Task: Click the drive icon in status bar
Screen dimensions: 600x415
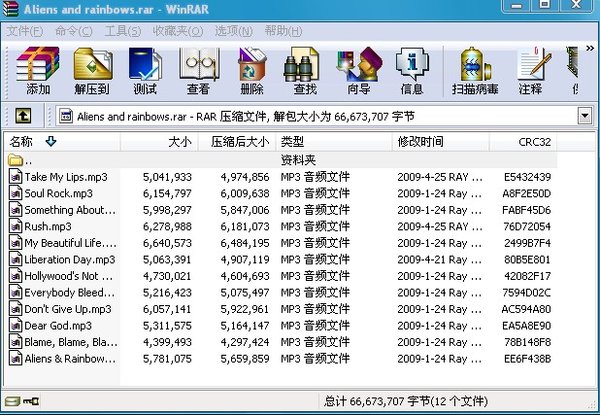Action: [x=12, y=401]
